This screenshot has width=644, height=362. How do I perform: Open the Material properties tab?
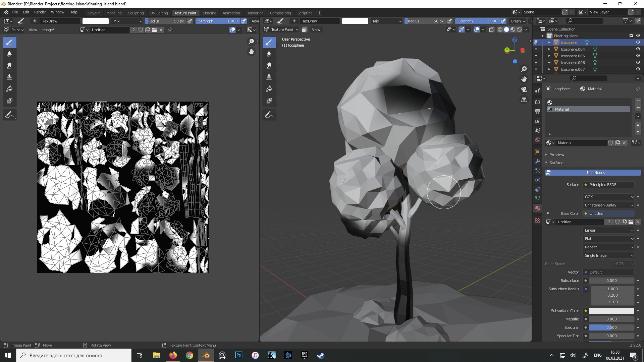click(538, 208)
